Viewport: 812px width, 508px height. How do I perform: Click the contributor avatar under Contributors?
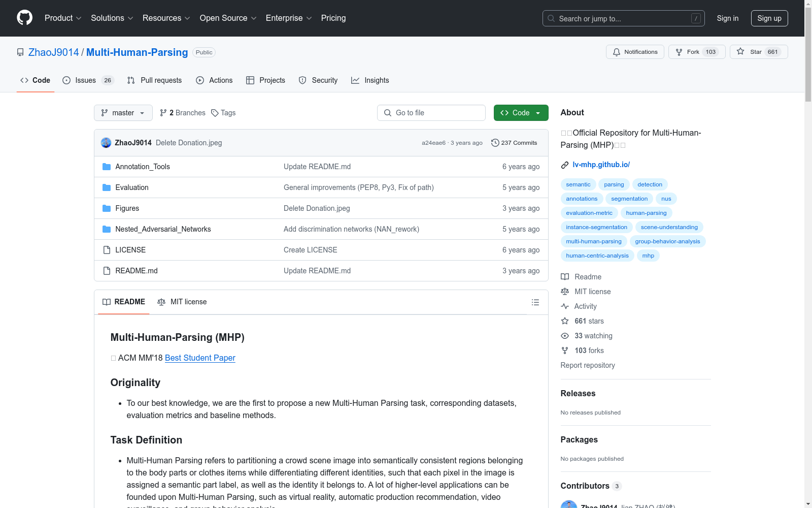point(569,504)
